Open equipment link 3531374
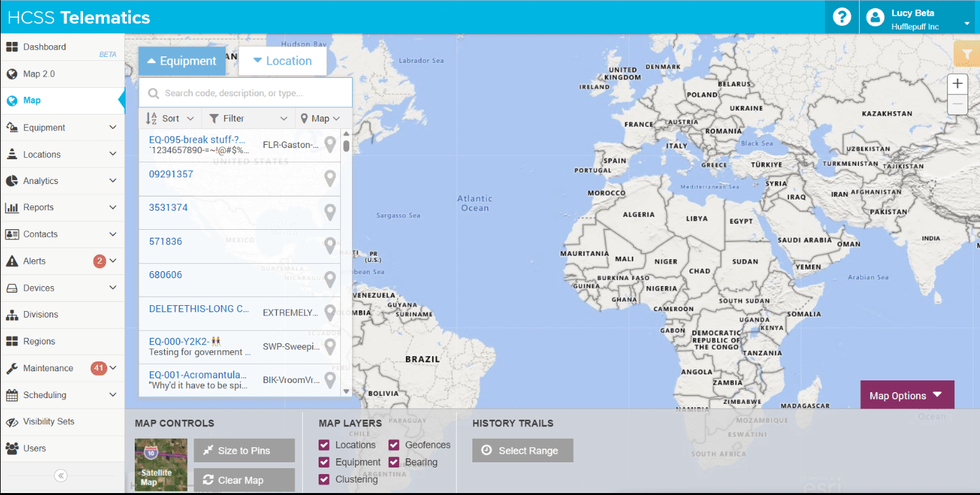980x495 pixels. coord(168,208)
